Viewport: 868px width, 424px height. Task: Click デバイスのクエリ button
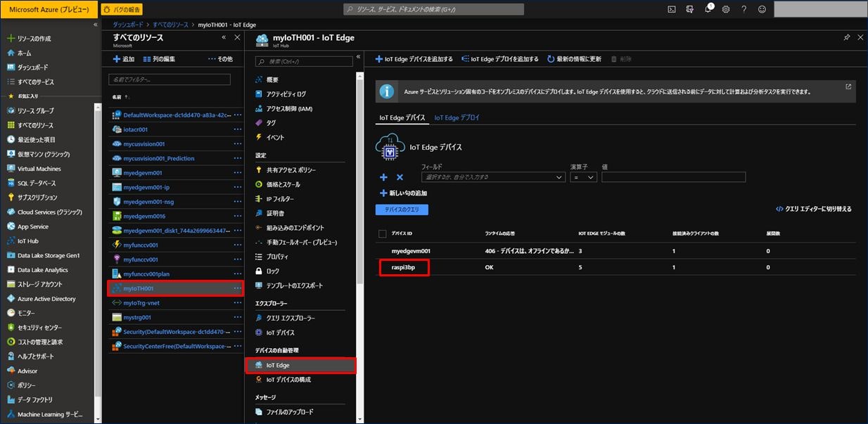pos(402,210)
